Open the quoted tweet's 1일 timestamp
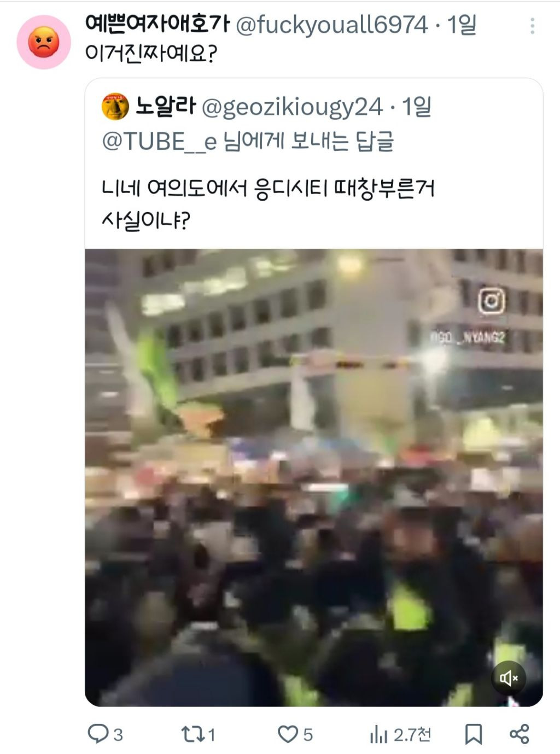560x754 pixels. click(417, 107)
